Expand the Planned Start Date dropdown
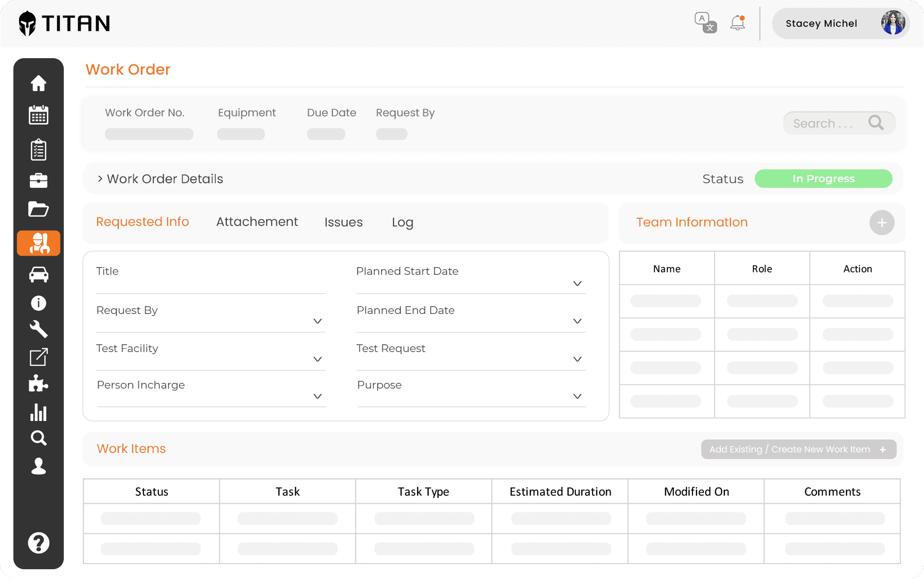Viewport: 924px width, 579px height. (x=577, y=284)
